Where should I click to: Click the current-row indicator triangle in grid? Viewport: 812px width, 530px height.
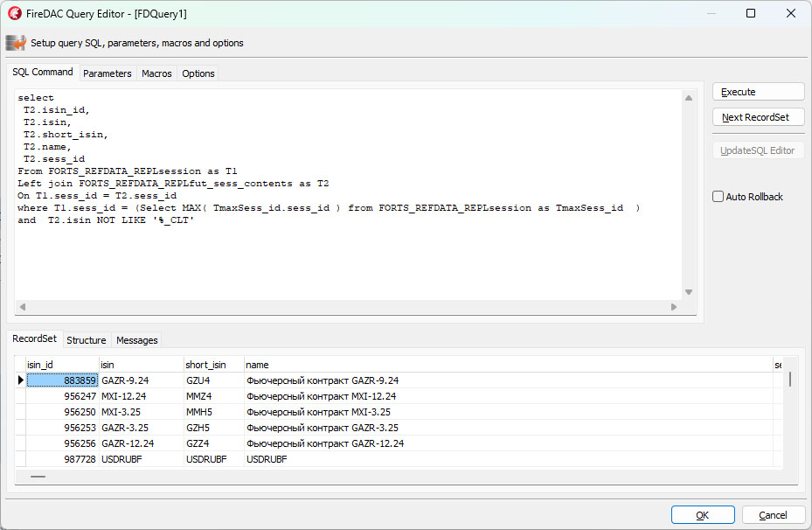[21, 380]
